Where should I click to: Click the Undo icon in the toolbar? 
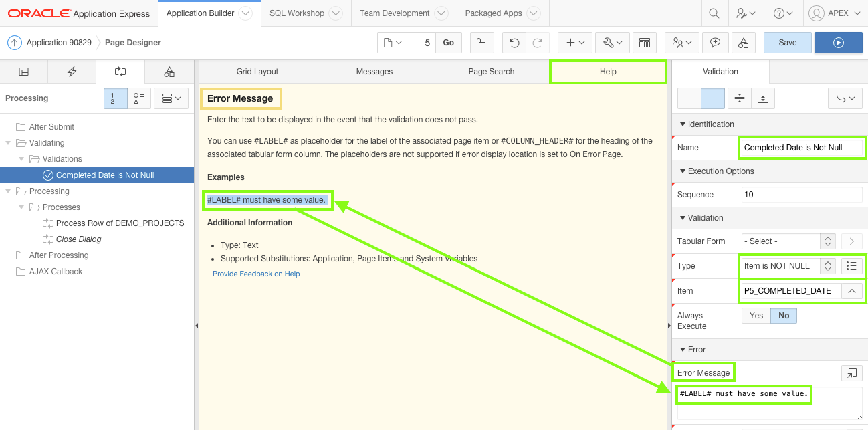click(514, 41)
